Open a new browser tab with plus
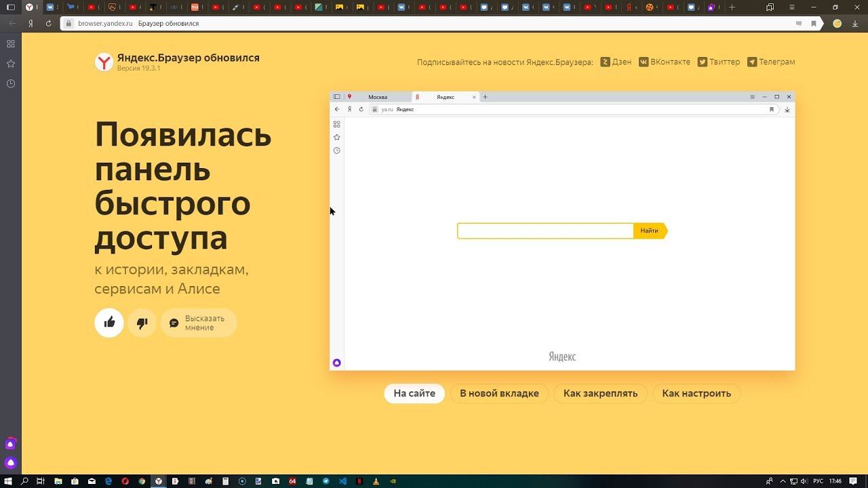The width and height of the screenshot is (868, 488). 732,7
